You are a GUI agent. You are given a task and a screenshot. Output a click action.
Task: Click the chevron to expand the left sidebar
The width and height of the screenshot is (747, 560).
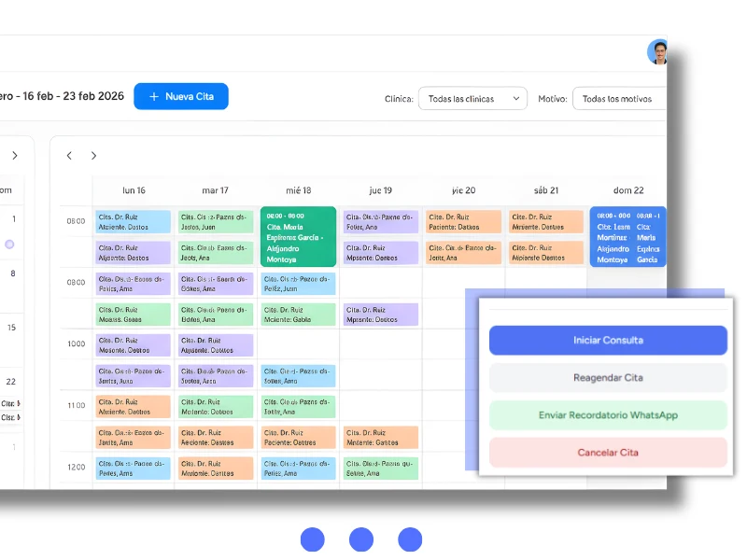[x=15, y=156]
